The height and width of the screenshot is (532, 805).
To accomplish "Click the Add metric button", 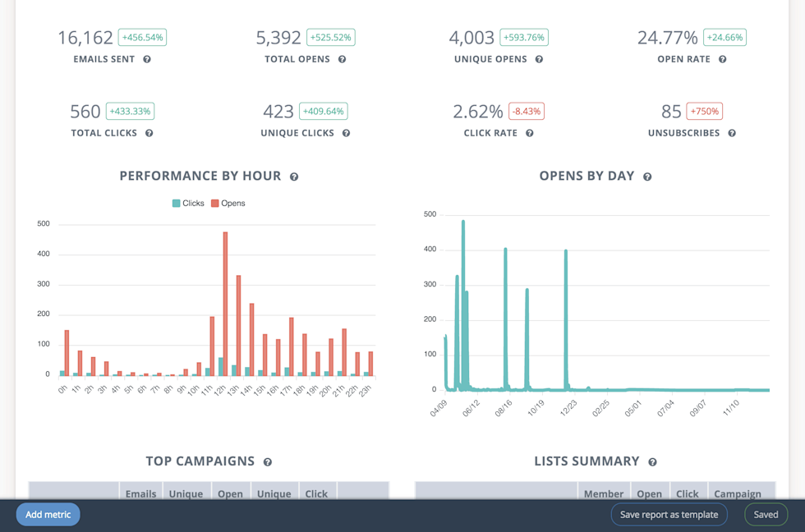I will click(x=47, y=515).
